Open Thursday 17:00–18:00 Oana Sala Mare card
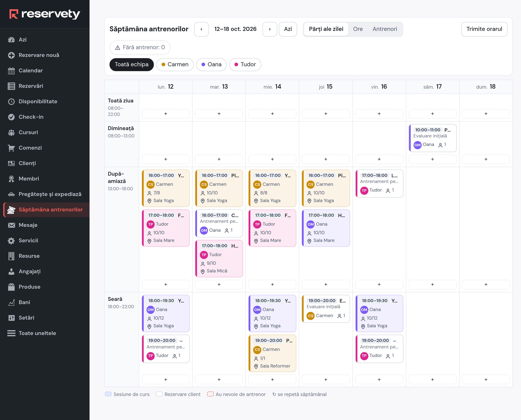The height and width of the screenshot is (420, 521). tap(326, 228)
